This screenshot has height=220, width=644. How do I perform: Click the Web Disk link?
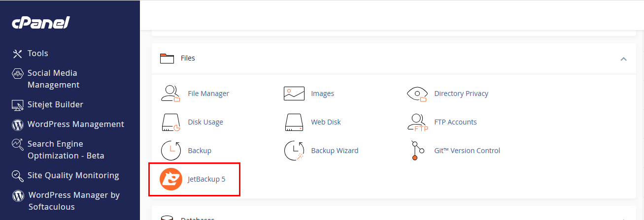coord(326,122)
